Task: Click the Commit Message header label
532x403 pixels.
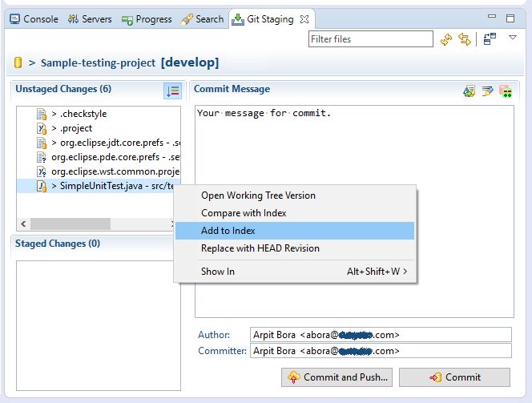Action: point(232,89)
